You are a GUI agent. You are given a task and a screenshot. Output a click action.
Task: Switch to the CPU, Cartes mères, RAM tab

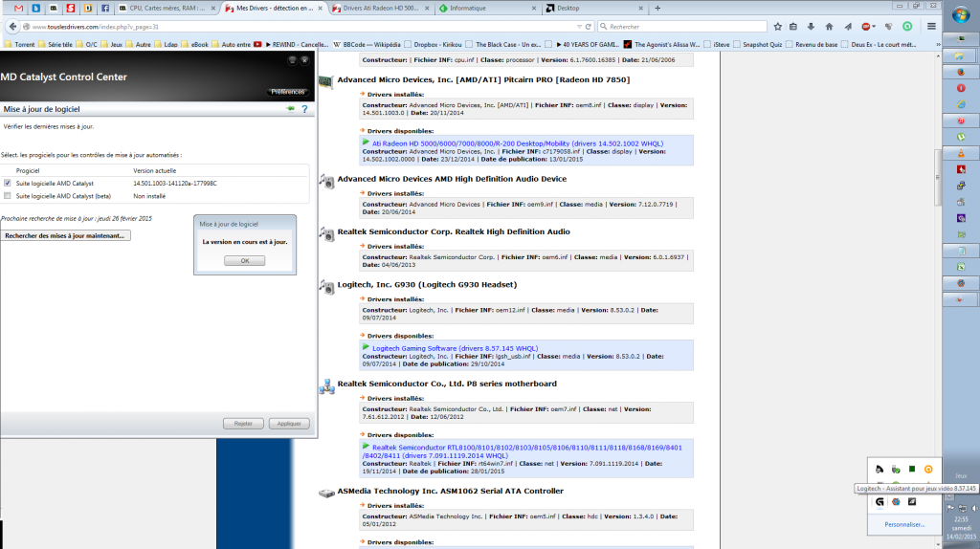point(167,8)
